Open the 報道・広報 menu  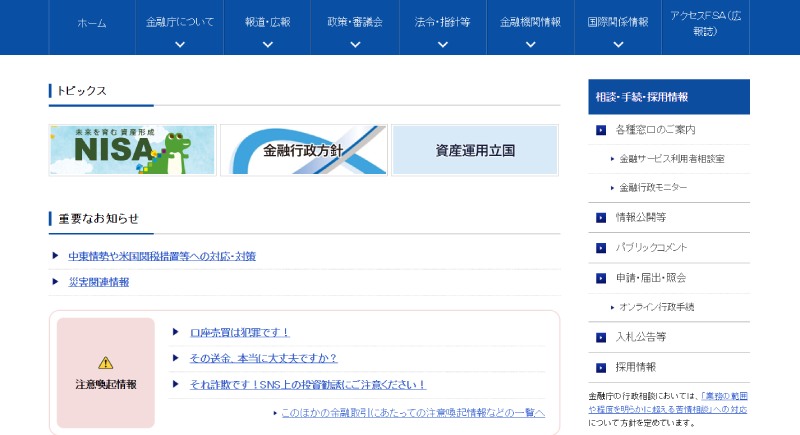(267, 22)
